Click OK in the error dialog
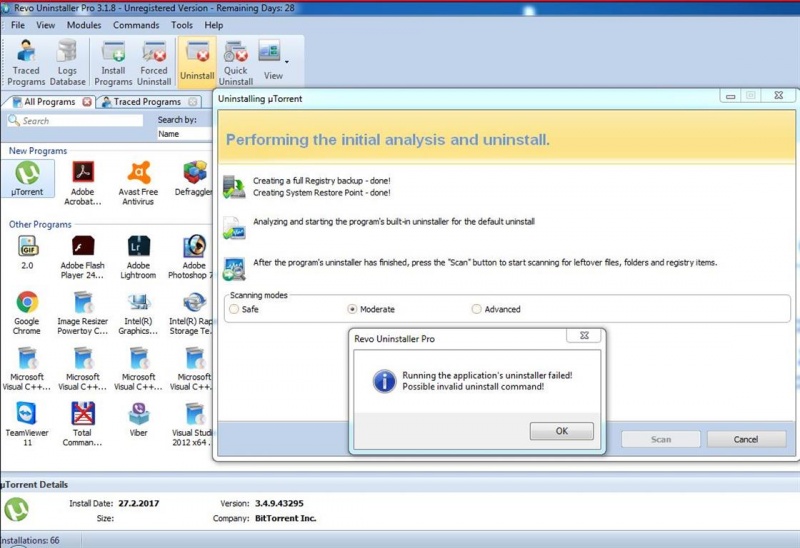Screen dimensions: 800x548 (561, 431)
